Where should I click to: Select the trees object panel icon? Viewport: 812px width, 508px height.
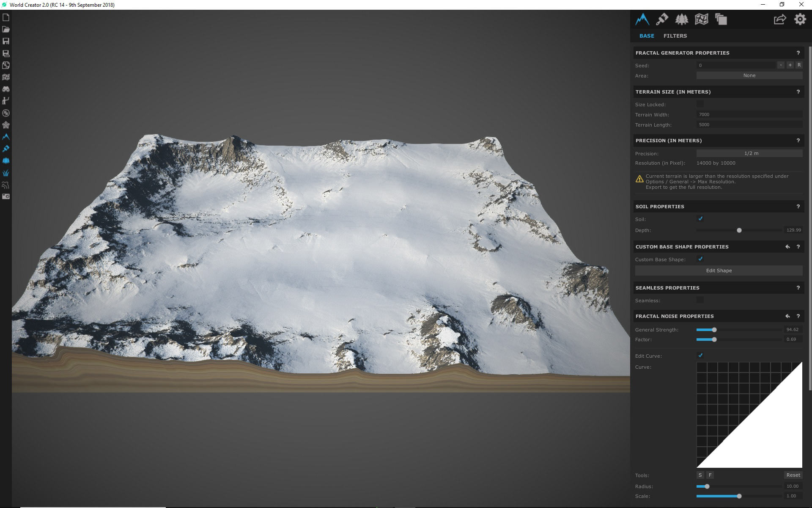[x=681, y=19]
